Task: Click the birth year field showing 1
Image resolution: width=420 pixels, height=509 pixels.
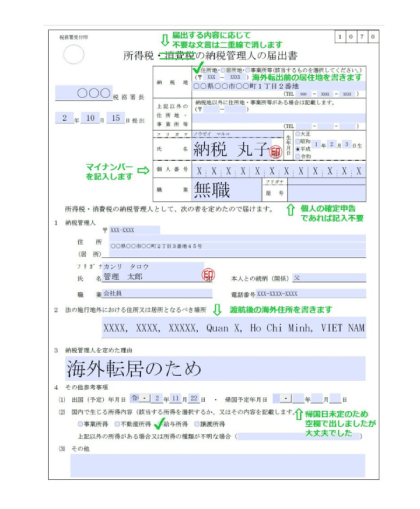Action: [x=316, y=144]
